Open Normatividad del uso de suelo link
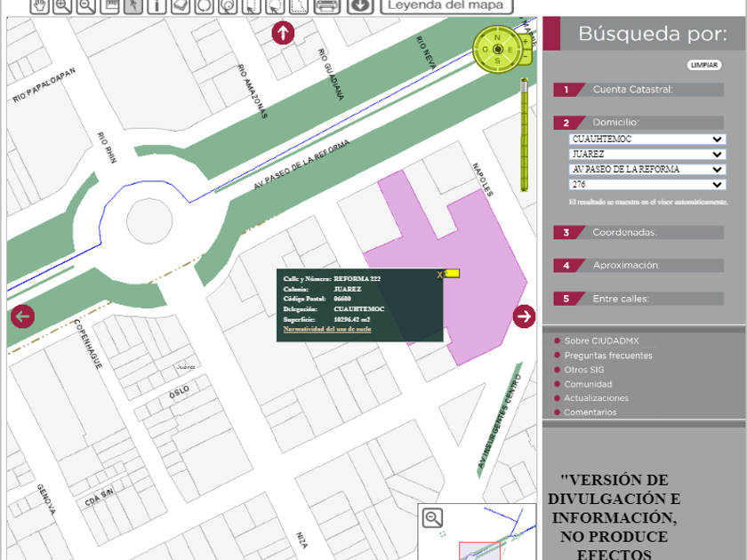747x560 pixels. pos(327,329)
